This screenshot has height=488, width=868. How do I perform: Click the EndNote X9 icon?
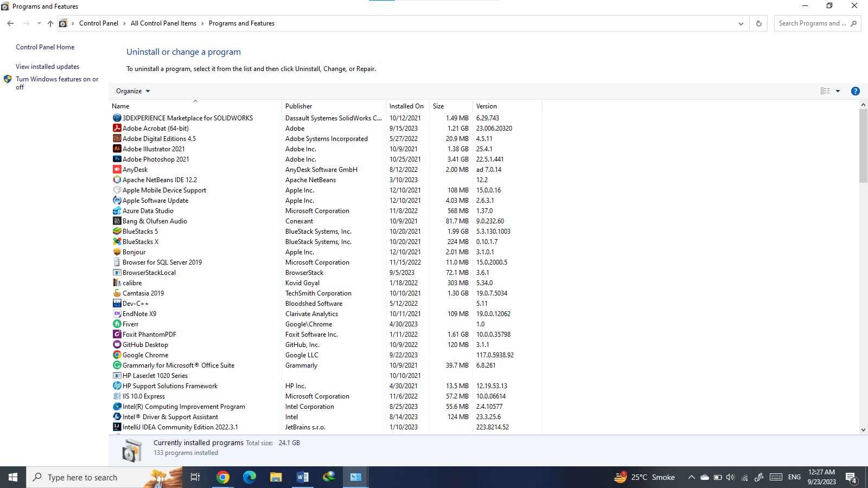click(117, 313)
